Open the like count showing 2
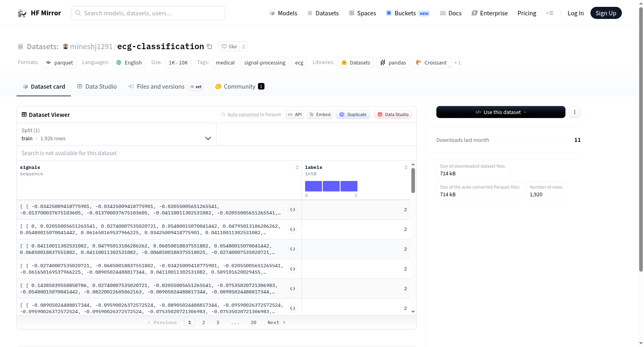This screenshot has height=347, width=644. point(244,46)
